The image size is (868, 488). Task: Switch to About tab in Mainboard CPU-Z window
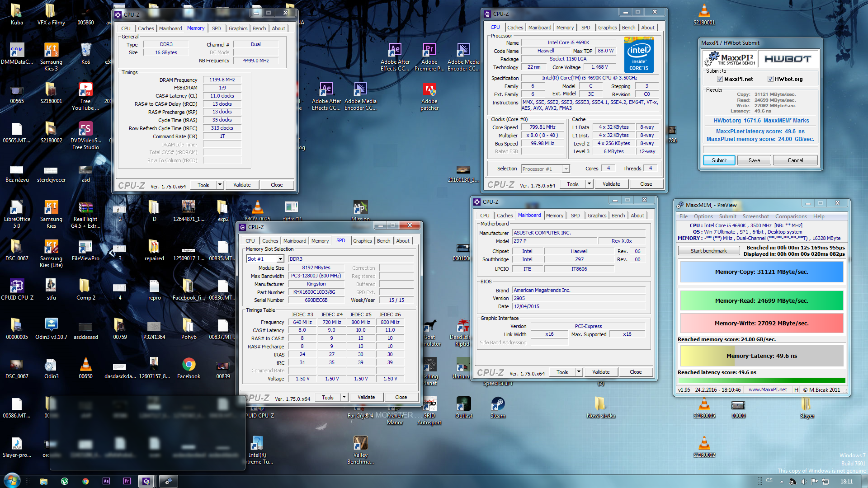(x=637, y=216)
